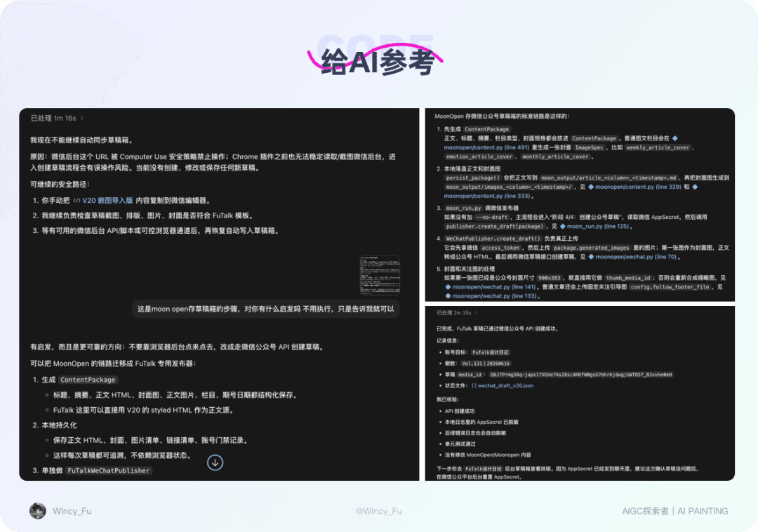The height and width of the screenshot is (532, 758).
Task: Click the long media_id value code chip
Action: coord(580,375)
